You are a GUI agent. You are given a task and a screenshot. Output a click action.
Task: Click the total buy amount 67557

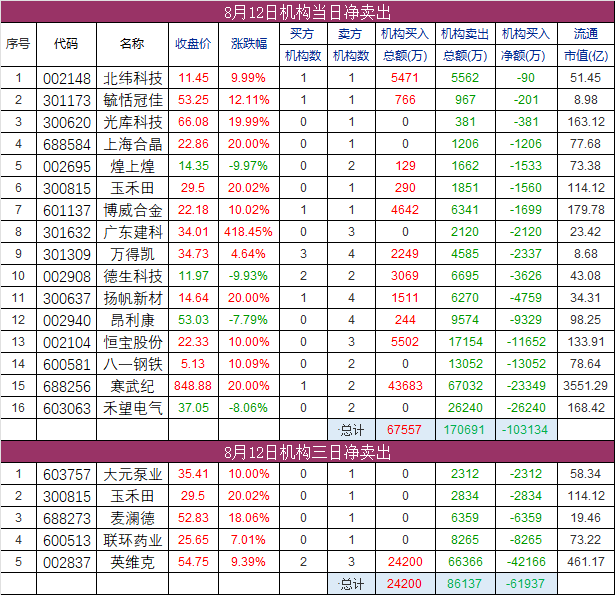404,429
